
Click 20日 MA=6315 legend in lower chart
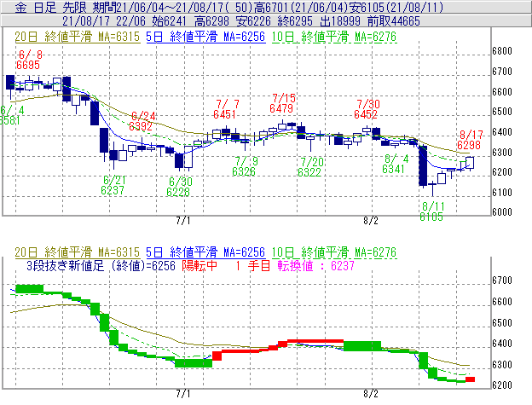click(77, 252)
